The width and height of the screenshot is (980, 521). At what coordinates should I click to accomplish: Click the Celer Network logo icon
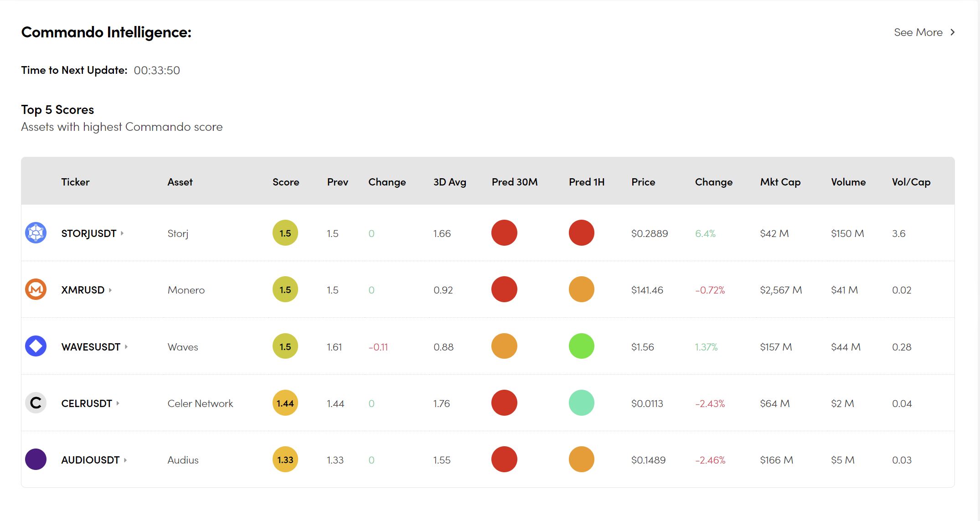36,403
